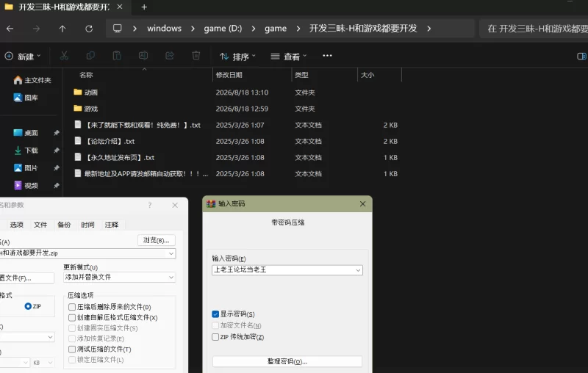Unpin 下载 using its pin icon
Viewport: 588px width, 373px height.
(x=57, y=151)
